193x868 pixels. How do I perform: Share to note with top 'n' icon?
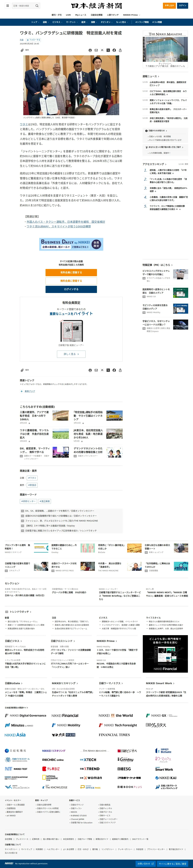coord(102,50)
